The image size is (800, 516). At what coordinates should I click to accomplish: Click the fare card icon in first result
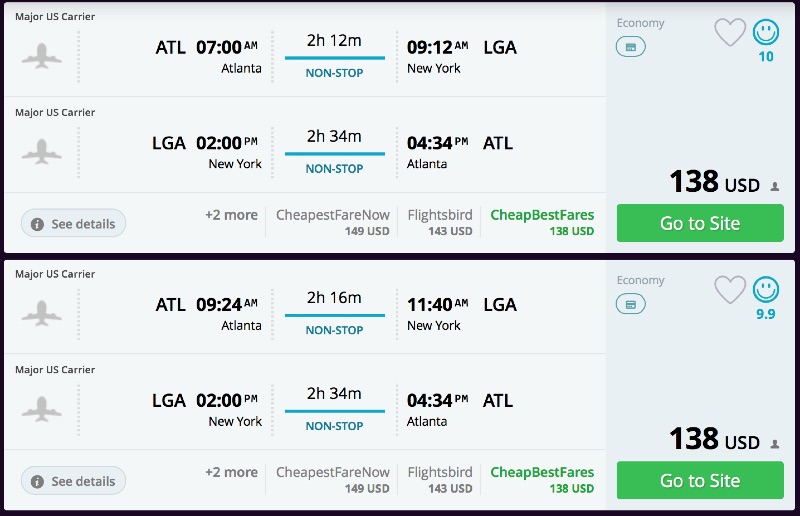point(631,46)
